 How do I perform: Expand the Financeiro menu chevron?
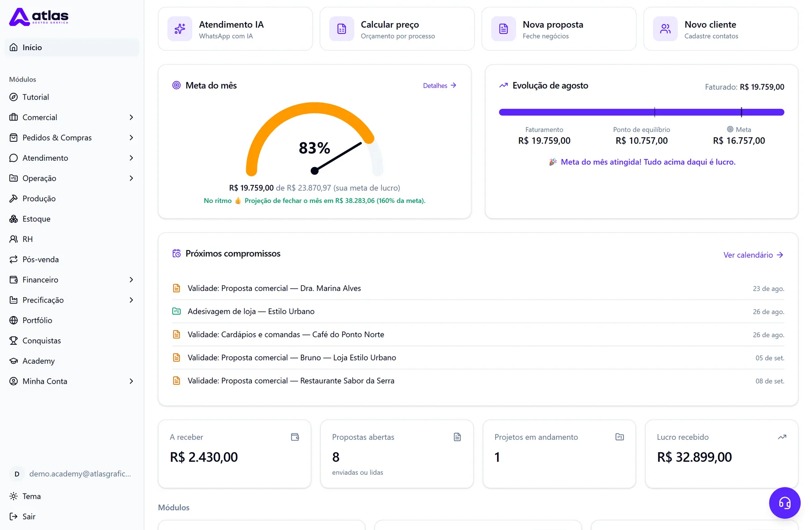coord(131,280)
